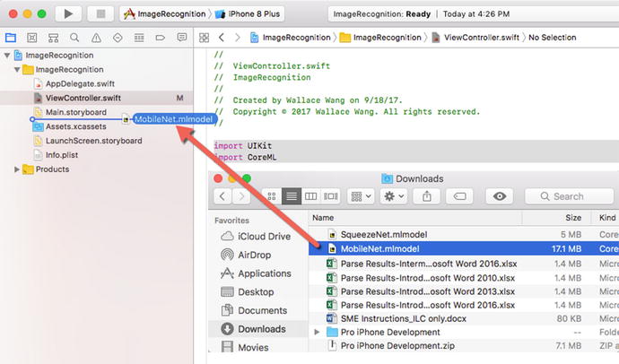Image resolution: width=619 pixels, height=364 pixels.
Task: Open Movies in Finder sidebar
Action: [245, 348]
